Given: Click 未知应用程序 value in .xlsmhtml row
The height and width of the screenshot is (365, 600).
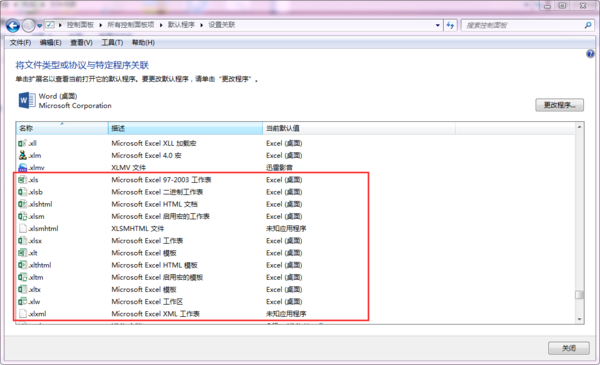Looking at the screenshot, I should (x=286, y=229).
